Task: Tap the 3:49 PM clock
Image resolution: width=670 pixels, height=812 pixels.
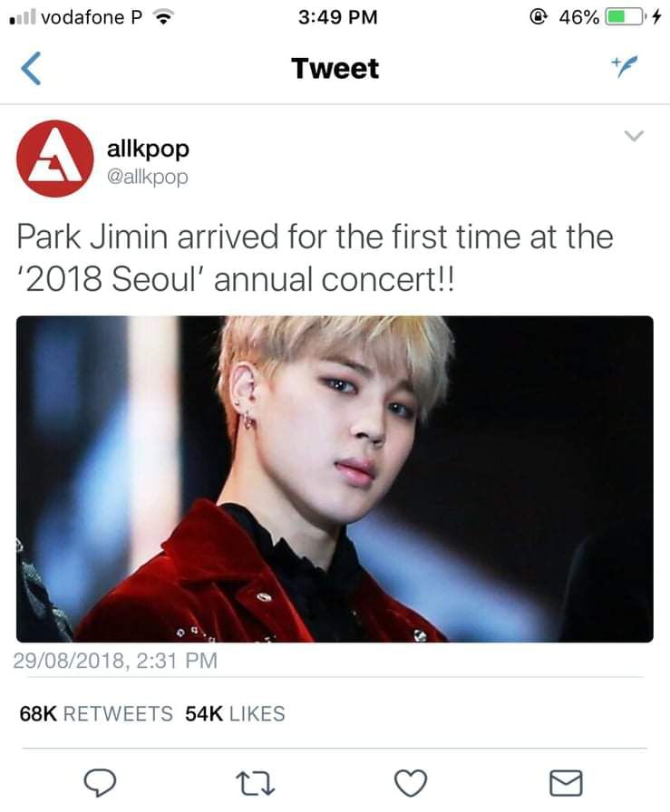Action: (338, 17)
